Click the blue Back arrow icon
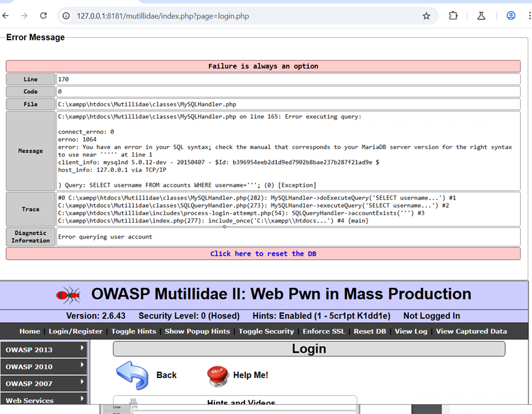This screenshot has width=532, height=414. coord(132,375)
